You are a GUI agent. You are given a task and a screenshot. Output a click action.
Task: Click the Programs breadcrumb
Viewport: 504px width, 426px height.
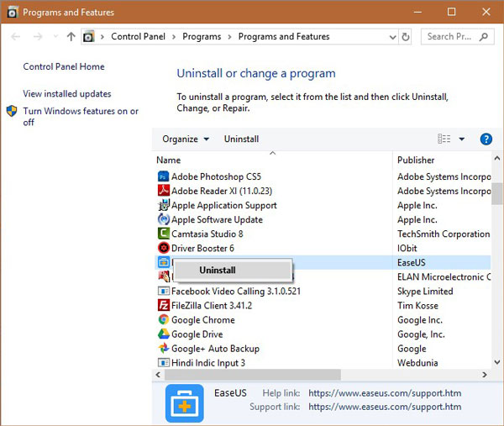[x=202, y=37]
